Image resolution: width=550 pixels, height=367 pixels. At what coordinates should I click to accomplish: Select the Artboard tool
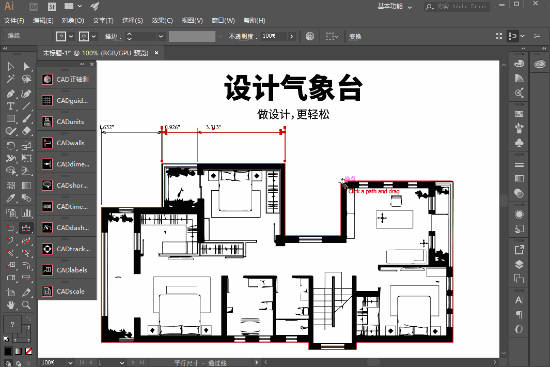(x=11, y=292)
